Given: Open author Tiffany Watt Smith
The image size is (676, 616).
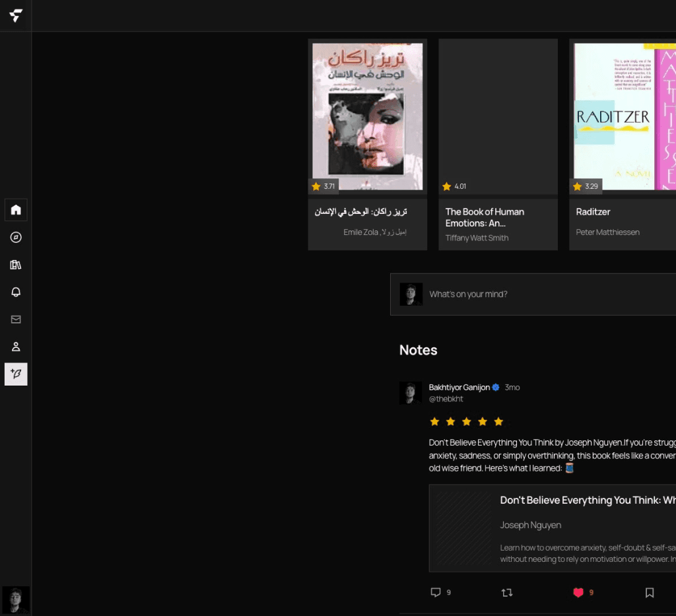Looking at the screenshot, I should [477, 238].
